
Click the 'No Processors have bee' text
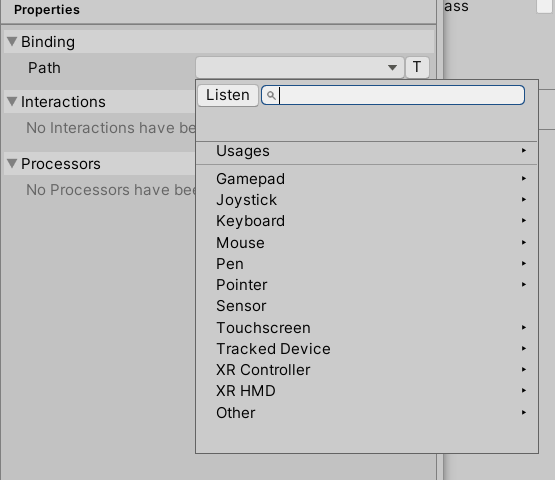(x=111, y=190)
